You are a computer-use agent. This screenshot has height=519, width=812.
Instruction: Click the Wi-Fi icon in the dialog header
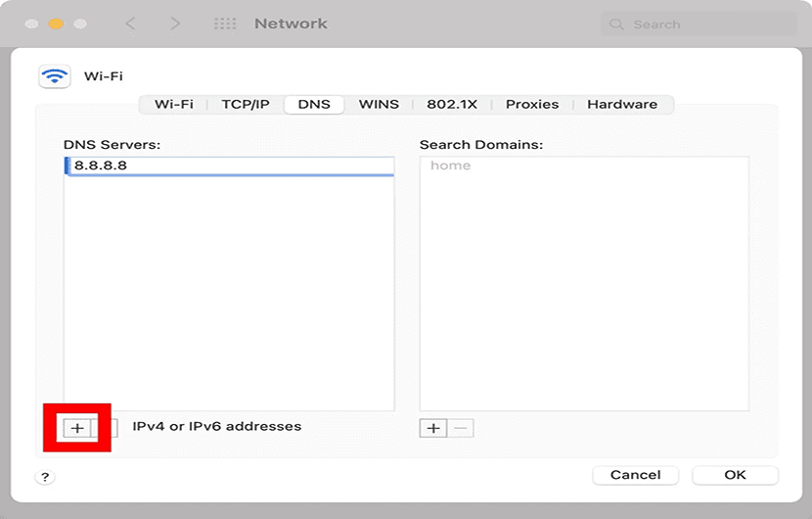[x=53, y=76]
